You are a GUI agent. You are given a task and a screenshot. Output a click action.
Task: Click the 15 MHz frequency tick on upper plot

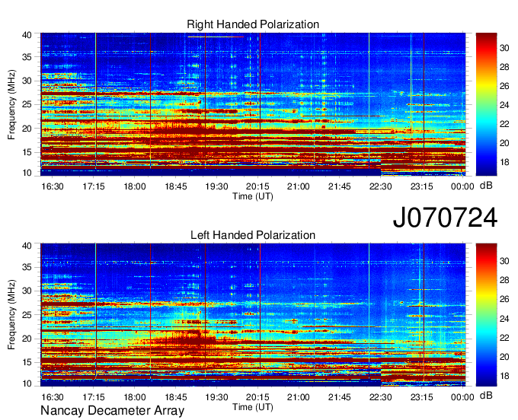click(x=27, y=152)
